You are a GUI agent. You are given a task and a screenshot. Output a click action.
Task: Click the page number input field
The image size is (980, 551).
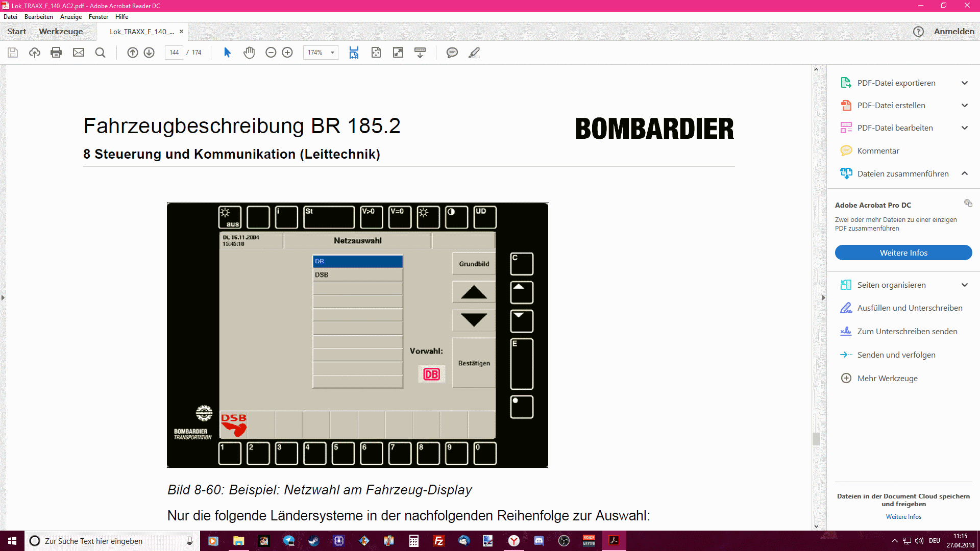click(174, 53)
